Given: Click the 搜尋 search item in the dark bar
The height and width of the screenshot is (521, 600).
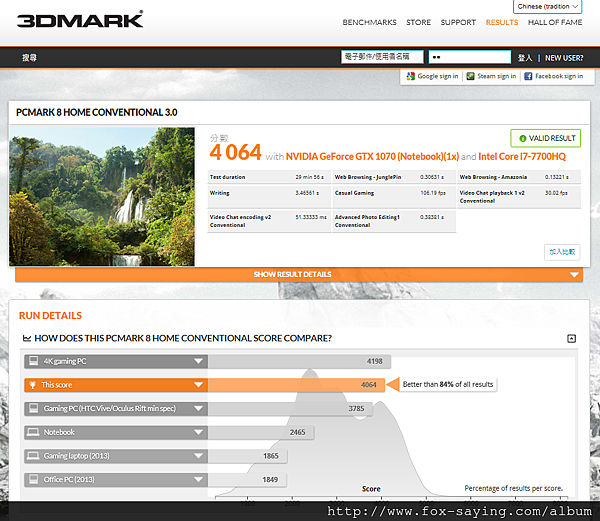Looking at the screenshot, I should [x=29, y=58].
